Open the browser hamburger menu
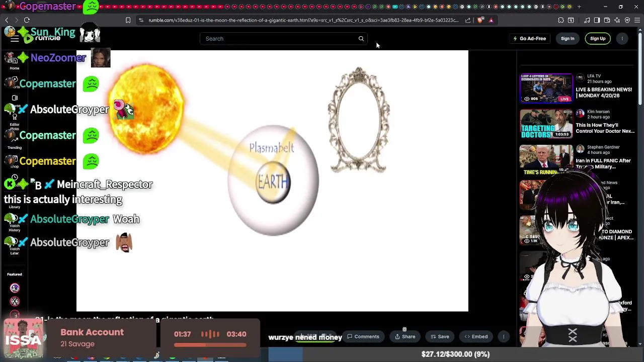 (x=637, y=20)
